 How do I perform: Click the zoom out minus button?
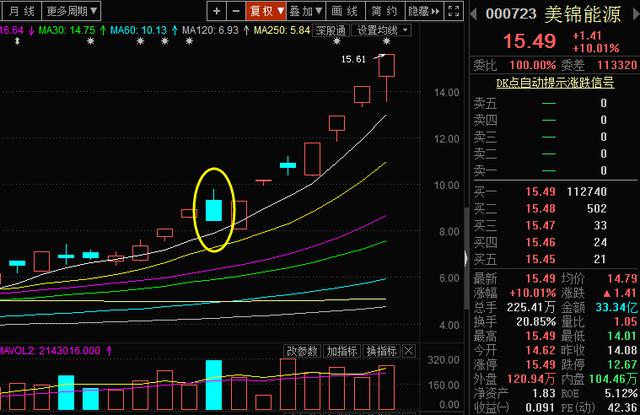[x=236, y=11]
